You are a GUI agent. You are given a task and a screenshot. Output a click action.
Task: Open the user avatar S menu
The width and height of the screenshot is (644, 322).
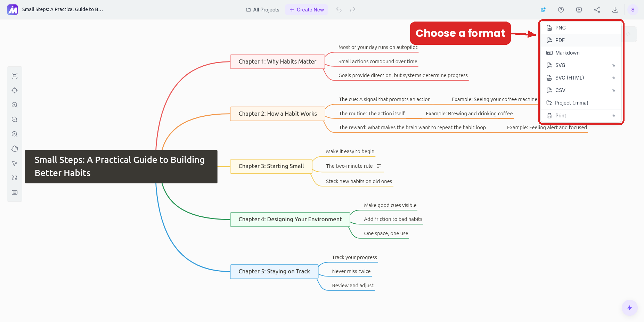633,10
